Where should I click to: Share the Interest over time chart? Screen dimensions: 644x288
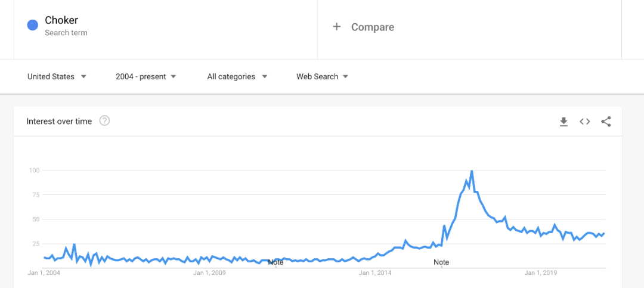pyautogui.click(x=606, y=121)
